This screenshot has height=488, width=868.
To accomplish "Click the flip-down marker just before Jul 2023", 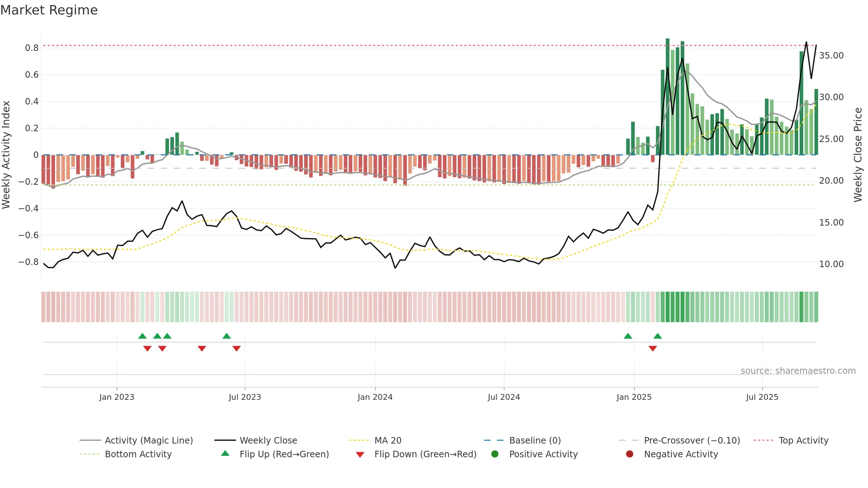I will click(x=237, y=348).
